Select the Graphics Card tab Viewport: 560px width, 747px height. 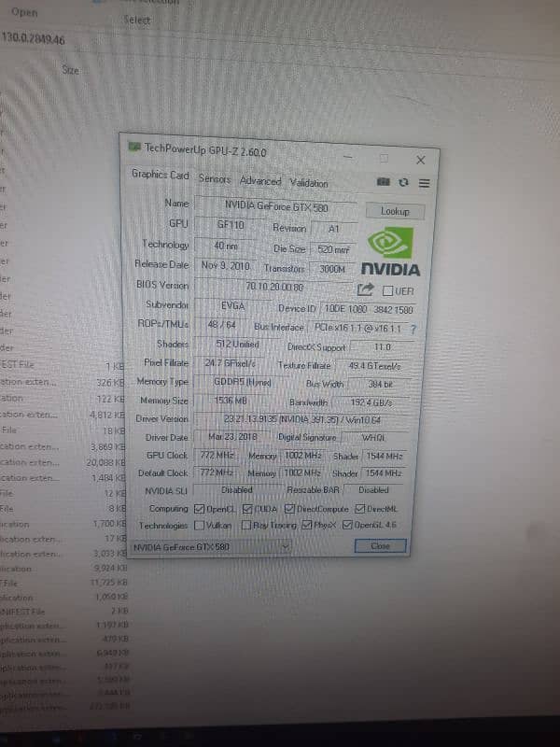[x=160, y=175]
